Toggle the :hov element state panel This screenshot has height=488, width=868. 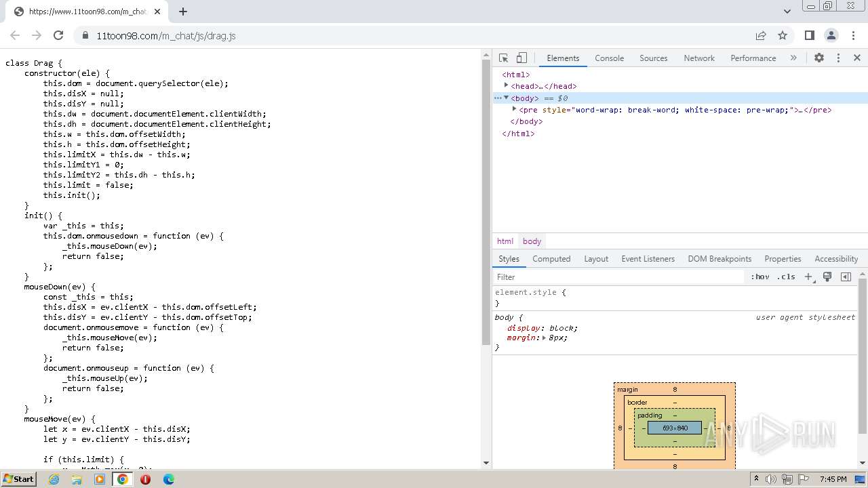[x=760, y=277]
